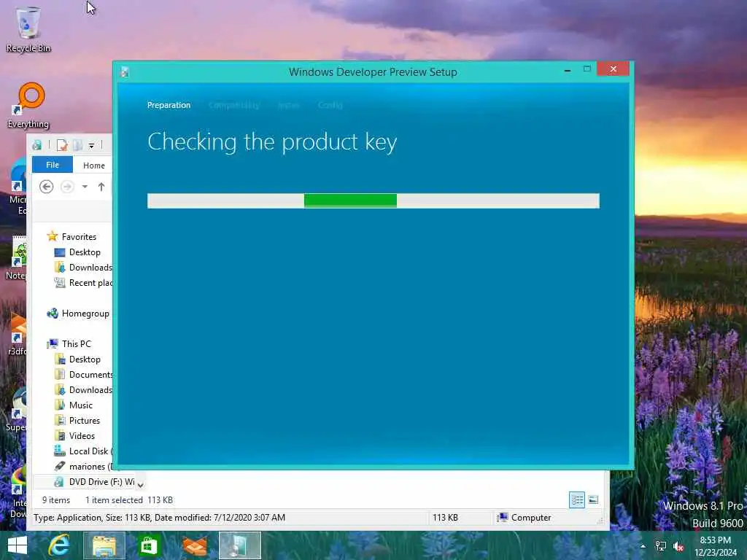Switch Explorer to Large icons view
The width and height of the screenshot is (747, 560).
pos(593,499)
